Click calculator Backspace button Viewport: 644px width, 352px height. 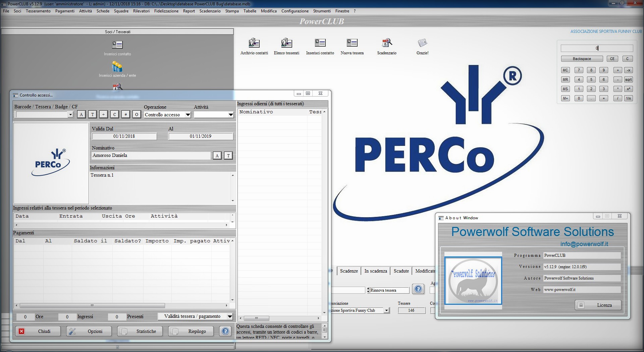pos(582,59)
